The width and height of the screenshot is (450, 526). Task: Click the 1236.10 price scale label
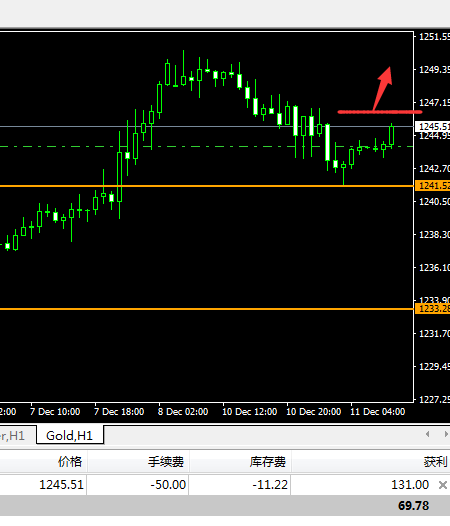click(434, 267)
